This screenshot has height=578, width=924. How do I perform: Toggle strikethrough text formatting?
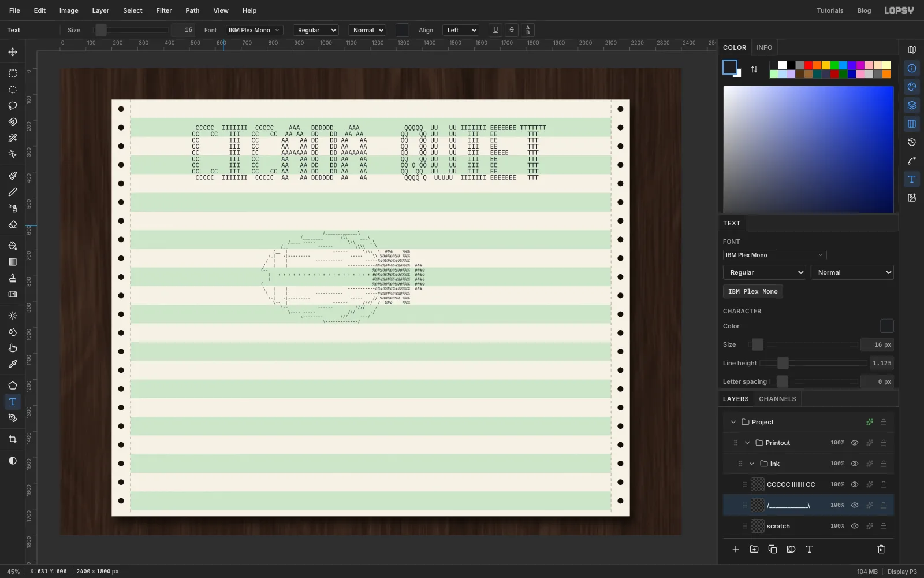512,30
